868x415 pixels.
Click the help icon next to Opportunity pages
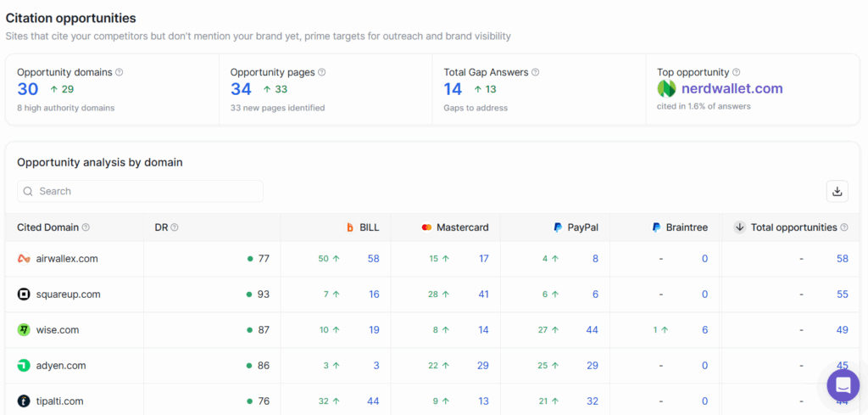[322, 72]
